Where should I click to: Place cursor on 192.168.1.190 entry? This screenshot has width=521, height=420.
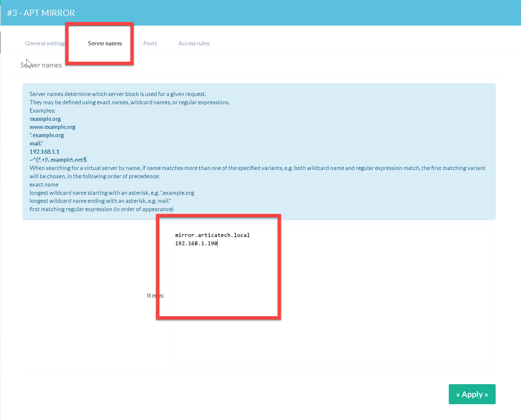pyautogui.click(x=196, y=243)
